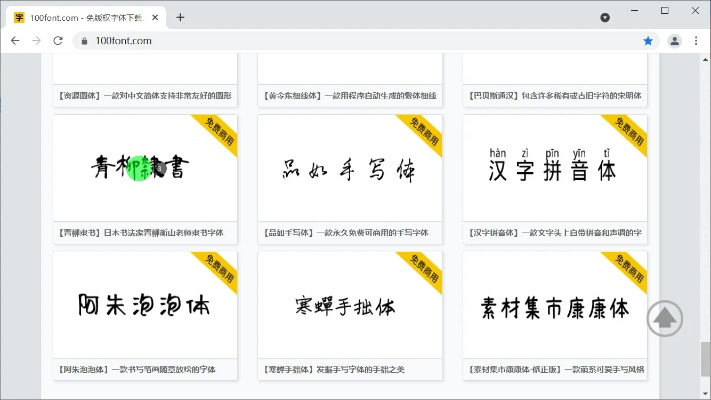
Task: Click 免费商用 ribbon on 素材集市康康体 card
Action: 629,268
